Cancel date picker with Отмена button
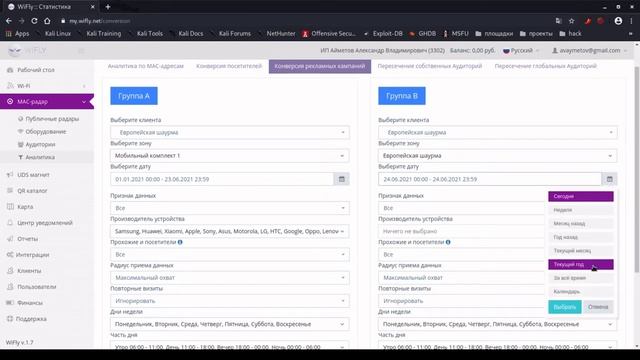Image resolution: width=640 pixels, height=360 pixels. [x=598, y=307]
